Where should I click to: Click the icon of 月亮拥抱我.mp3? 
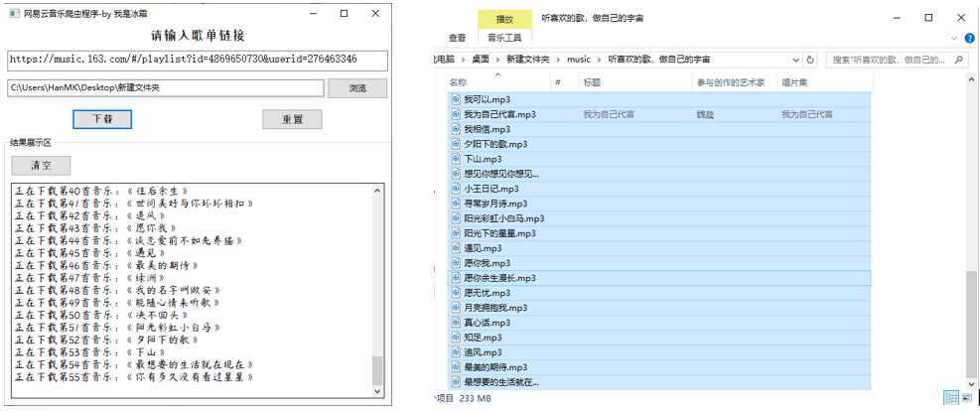(456, 308)
